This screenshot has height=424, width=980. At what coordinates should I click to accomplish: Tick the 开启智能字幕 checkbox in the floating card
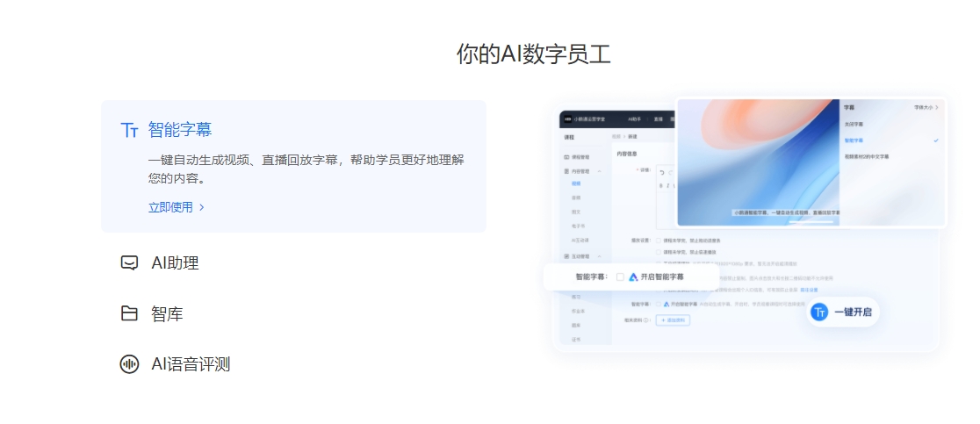pos(620,277)
